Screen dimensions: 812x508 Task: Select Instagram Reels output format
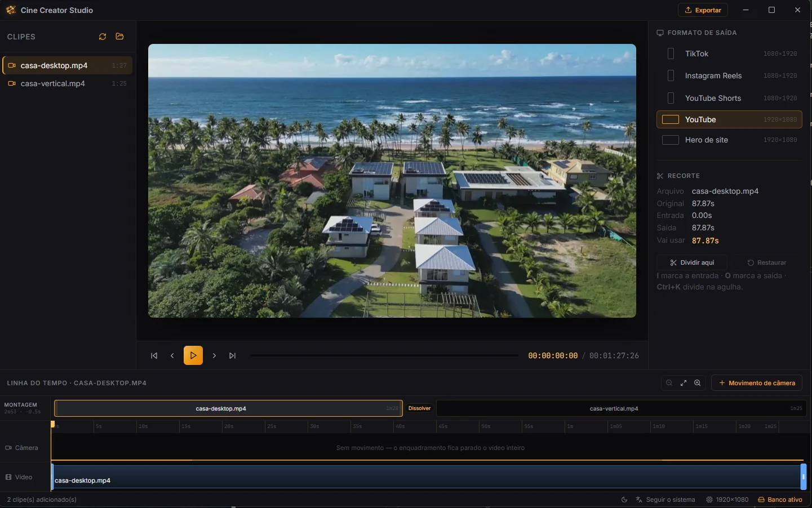pyautogui.click(x=729, y=75)
